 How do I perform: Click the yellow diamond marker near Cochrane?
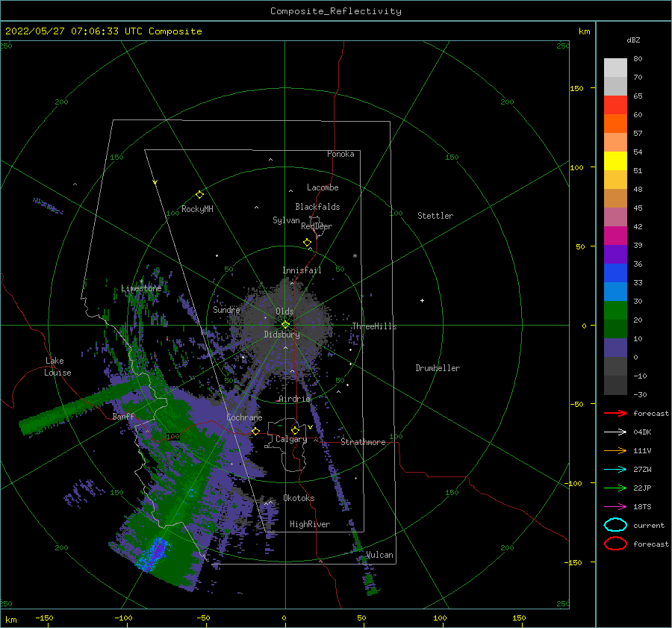[x=255, y=431]
